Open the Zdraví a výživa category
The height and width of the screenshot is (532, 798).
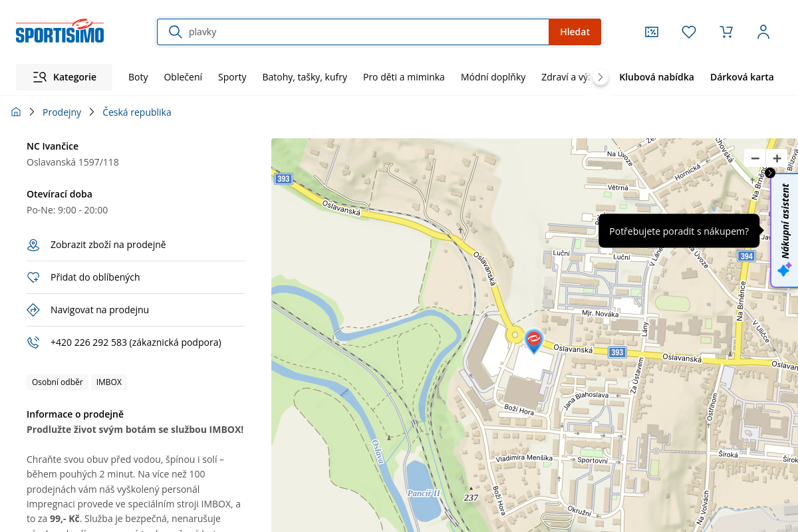point(566,77)
